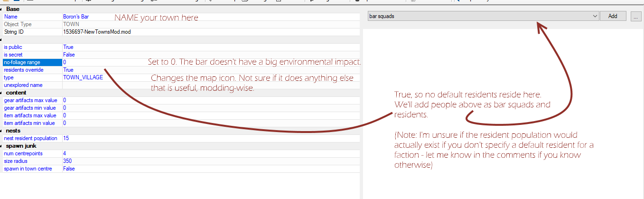The image size is (644, 199).
Task: Click the empty unexplored name field
Action: pyautogui.click(x=95, y=85)
